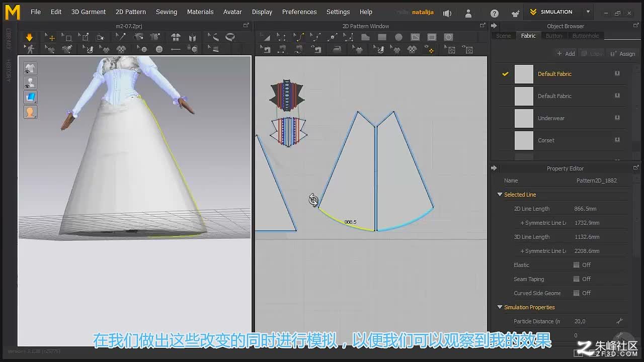Image resolution: width=644 pixels, height=362 pixels.
Task: Select the Internal Circle tool
Action: pyautogui.click(x=448, y=37)
